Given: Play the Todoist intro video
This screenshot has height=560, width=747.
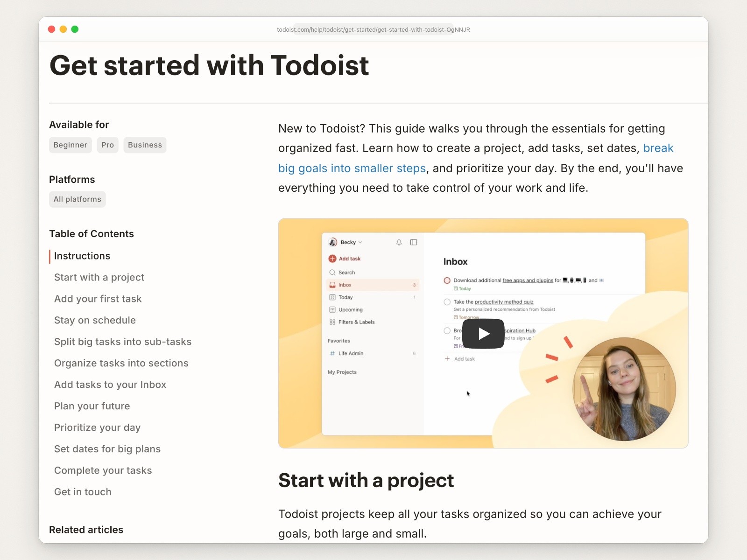Looking at the screenshot, I should (483, 334).
